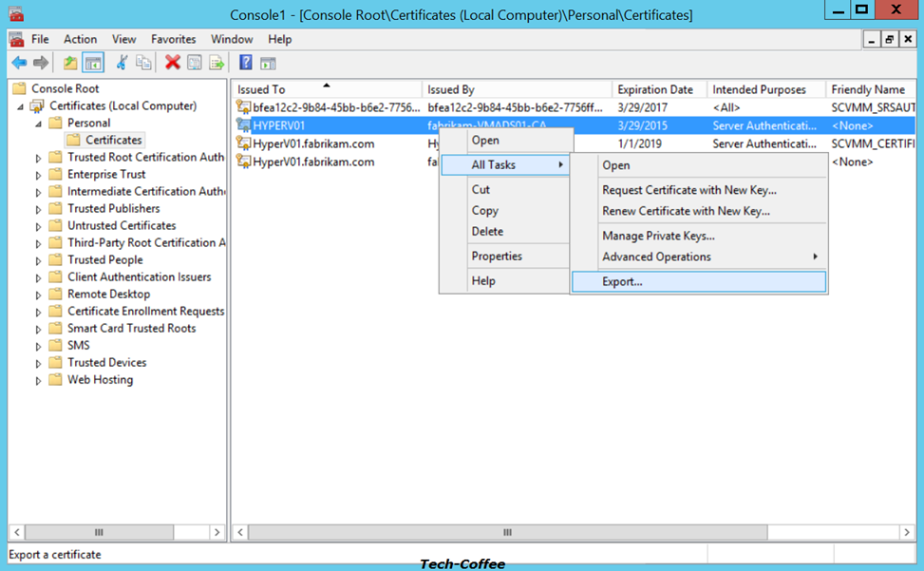The width and height of the screenshot is (924, 571).
Task: Sort by Intended Purposes column header
Action: [766, 89]
